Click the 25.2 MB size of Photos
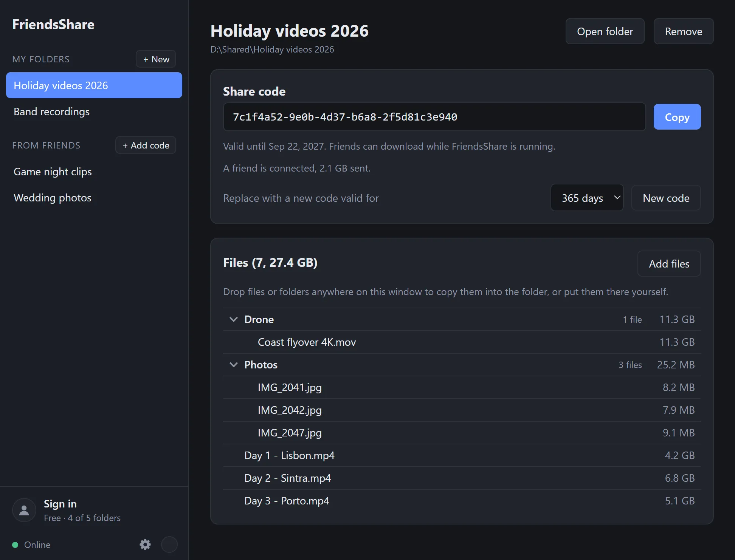 click(x=676, y=365)
